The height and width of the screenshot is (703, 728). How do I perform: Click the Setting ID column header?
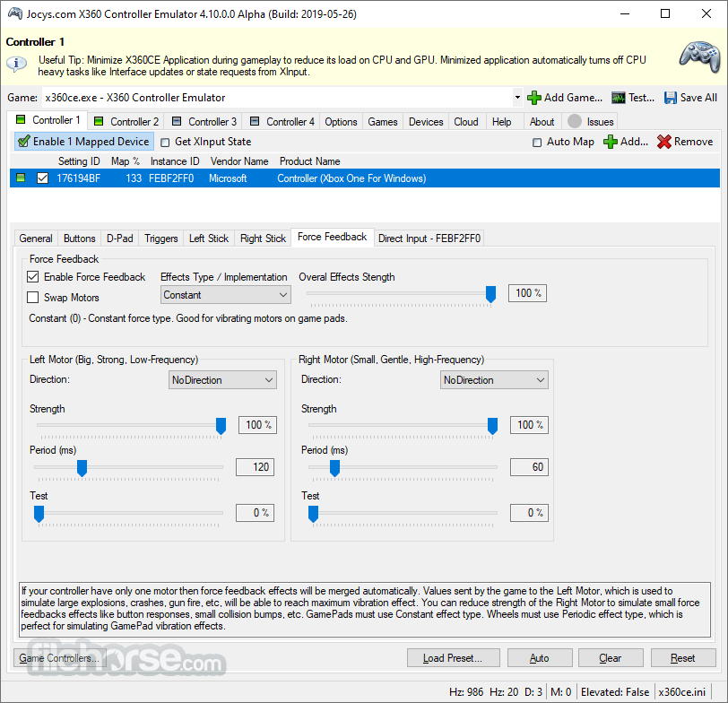click(79, 161)
